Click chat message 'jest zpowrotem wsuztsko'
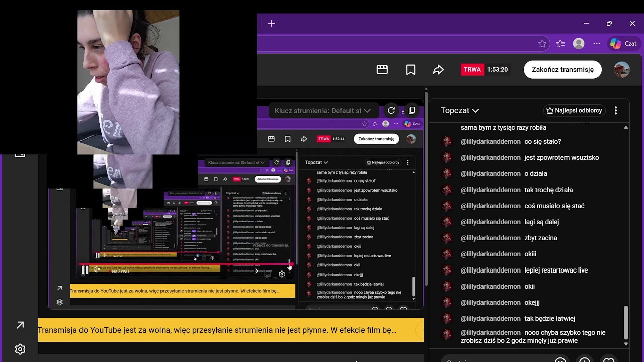The height and width of the screenshot is (362, 644). click(x=561, y=158)
